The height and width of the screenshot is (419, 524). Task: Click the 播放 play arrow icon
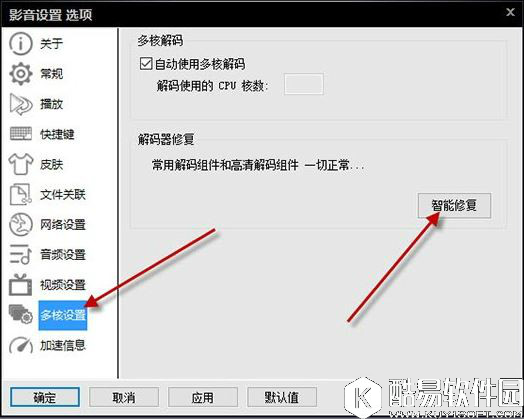tap(21, 104)
